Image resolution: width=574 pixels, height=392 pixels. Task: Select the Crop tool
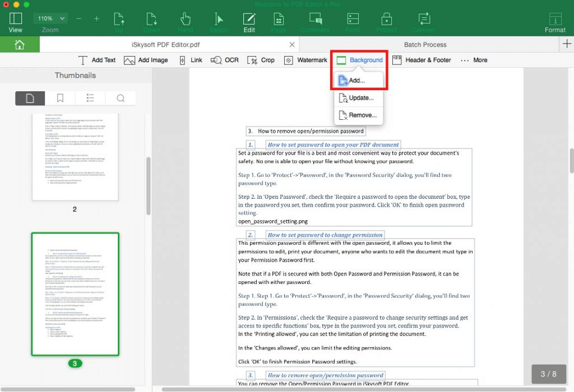tap(261, 60)
